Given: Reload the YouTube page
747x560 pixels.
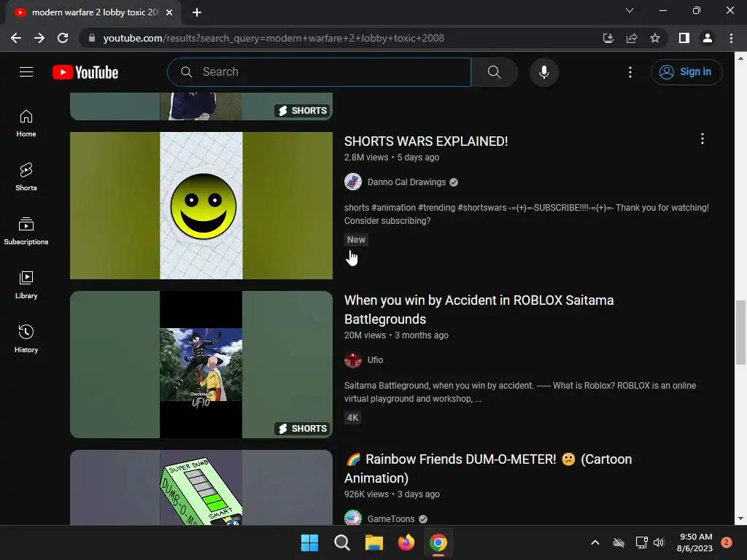Looking at the screenshot, I should (63, 38).
